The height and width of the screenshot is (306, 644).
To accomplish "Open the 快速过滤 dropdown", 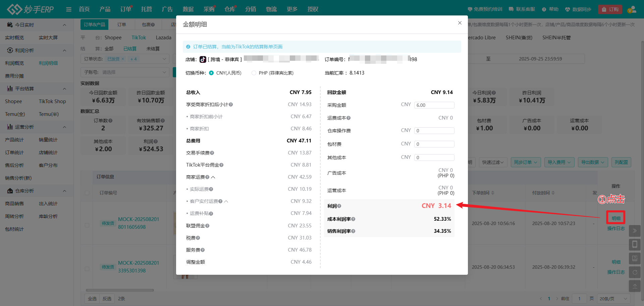I will pos(493,162).
